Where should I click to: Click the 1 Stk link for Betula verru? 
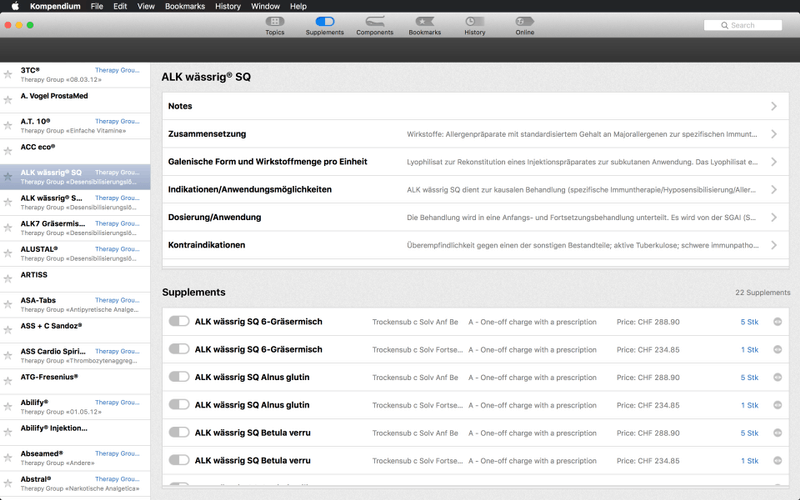click(749, 461)
